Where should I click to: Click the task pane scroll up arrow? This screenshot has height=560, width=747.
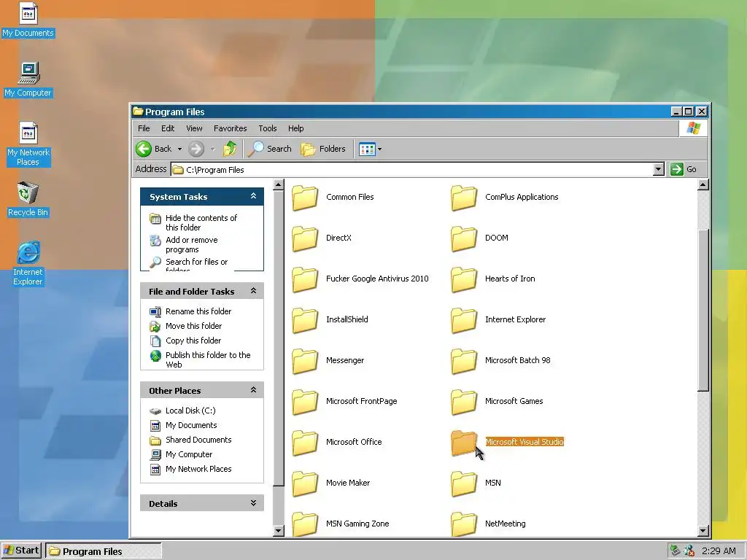pos(279,184)
